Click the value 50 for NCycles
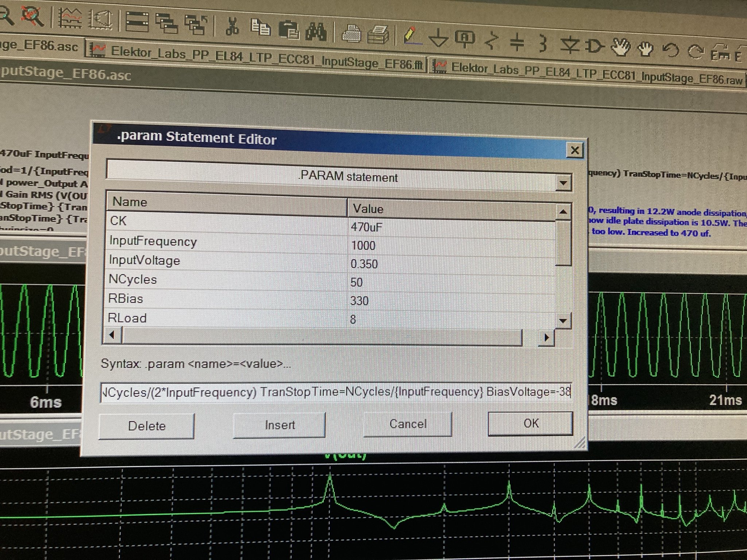Viewport: 747px width, 560px height. pos(356,282)
